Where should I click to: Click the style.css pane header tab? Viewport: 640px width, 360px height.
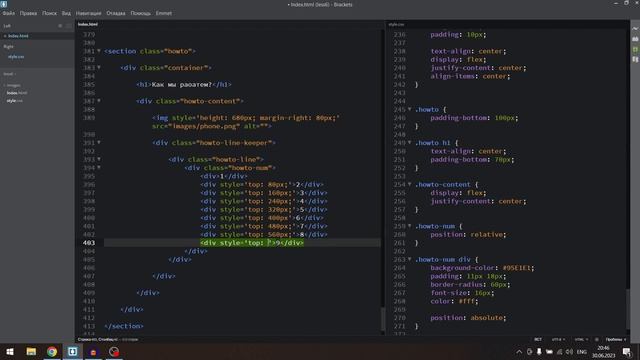click(396, 24)
